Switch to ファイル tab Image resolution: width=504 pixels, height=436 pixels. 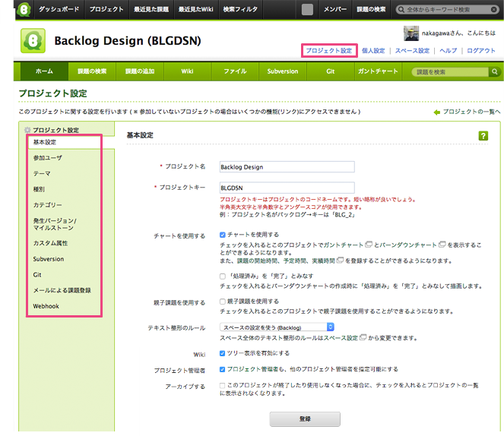(x=235, y=71)
